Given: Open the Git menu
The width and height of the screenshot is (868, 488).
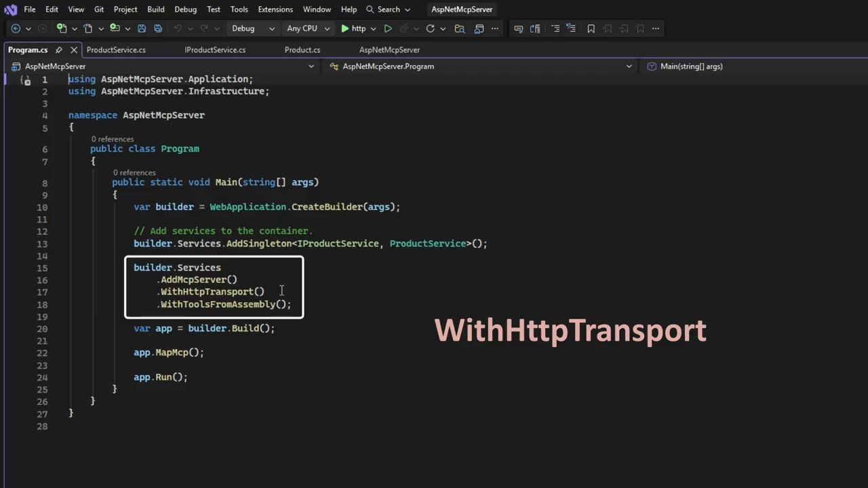Looking at the screenshot, I should 99,9.
